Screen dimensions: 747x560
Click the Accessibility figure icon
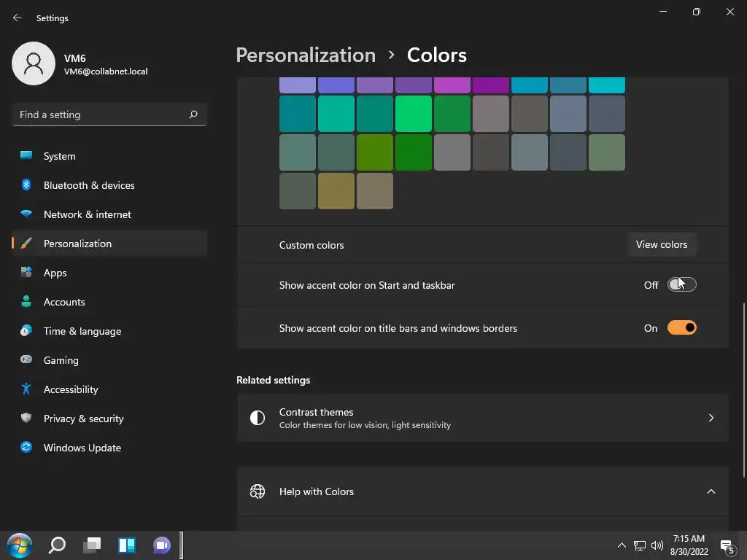pyautogui.click(x=26, y=389)
